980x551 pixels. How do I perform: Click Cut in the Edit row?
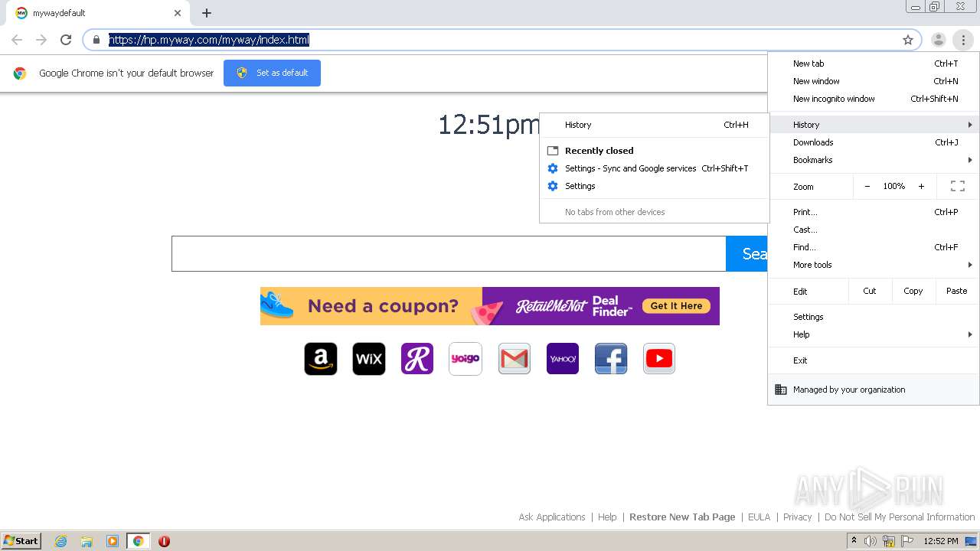tap(870, 291)
